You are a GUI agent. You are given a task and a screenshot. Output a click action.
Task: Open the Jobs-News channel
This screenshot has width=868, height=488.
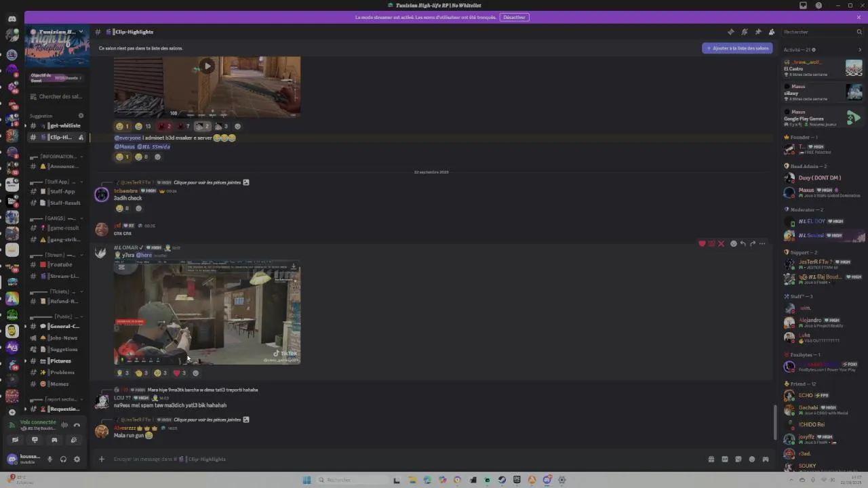pos(57,338)
